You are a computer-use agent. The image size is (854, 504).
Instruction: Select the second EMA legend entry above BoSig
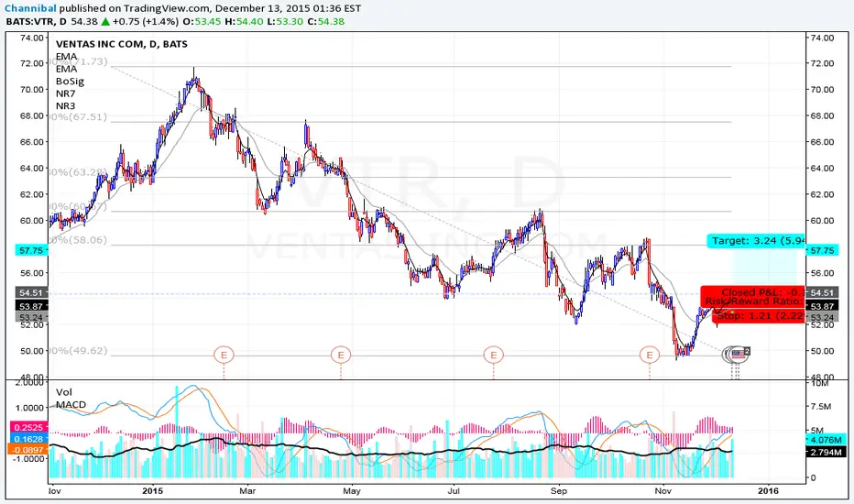(67, 70)
